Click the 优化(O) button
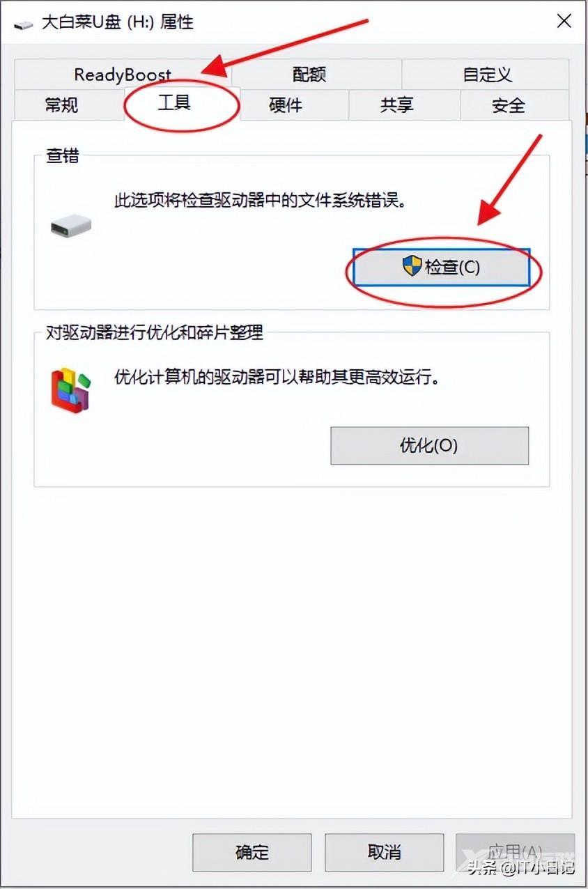 pyautogui.click(x=429, y=445)
